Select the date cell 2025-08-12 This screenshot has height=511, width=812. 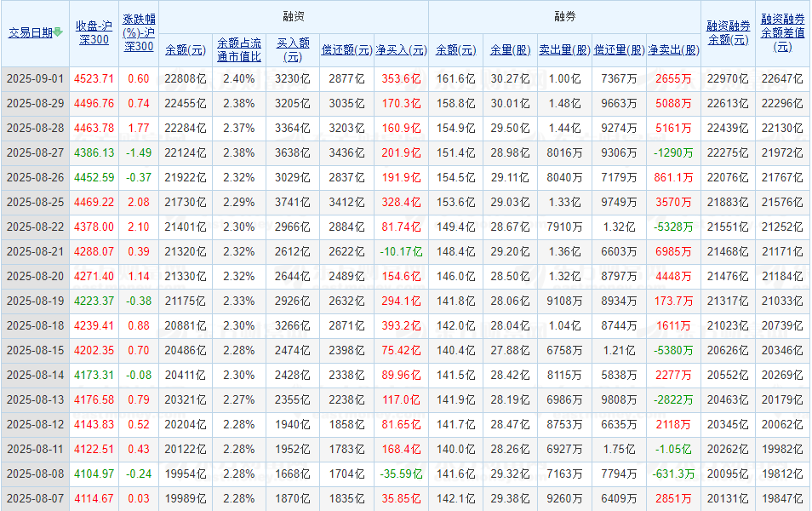(x=35, y=424)
